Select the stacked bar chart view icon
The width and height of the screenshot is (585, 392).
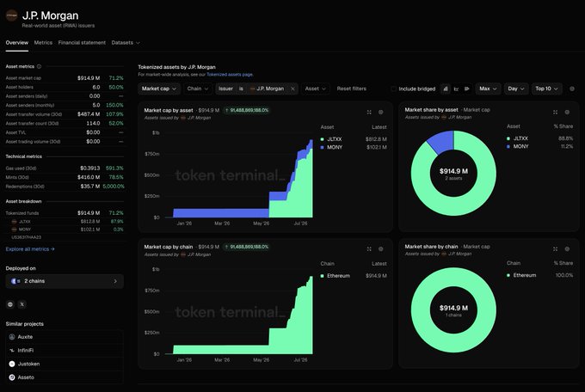[446, 89]
